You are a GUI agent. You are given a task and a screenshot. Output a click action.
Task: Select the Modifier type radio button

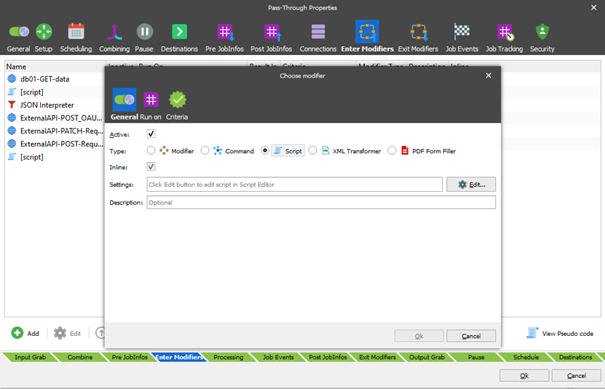coord(151,151)
